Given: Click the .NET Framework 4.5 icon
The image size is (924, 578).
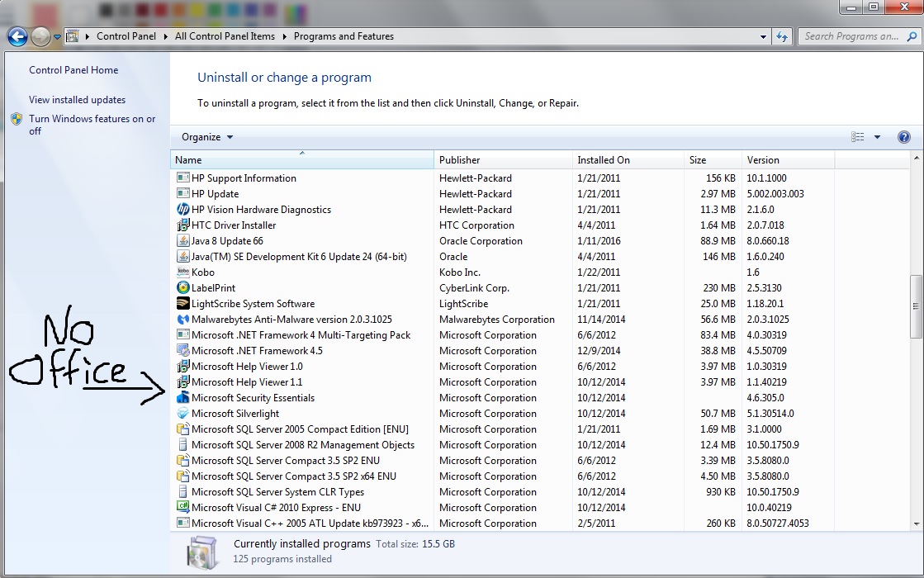Looking at the screenshot, I should tap(182, 351).
